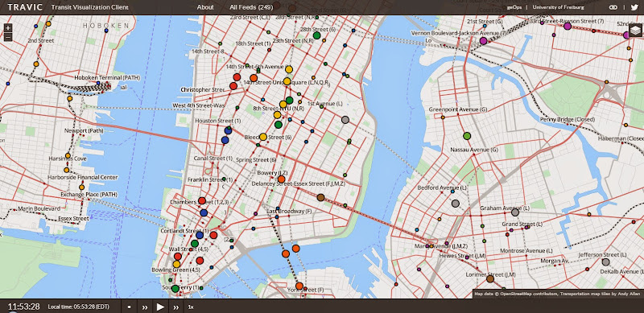644x313 pixels.
Task: Click the Canal Street (1) station label
Action: (x=213, y=159)
